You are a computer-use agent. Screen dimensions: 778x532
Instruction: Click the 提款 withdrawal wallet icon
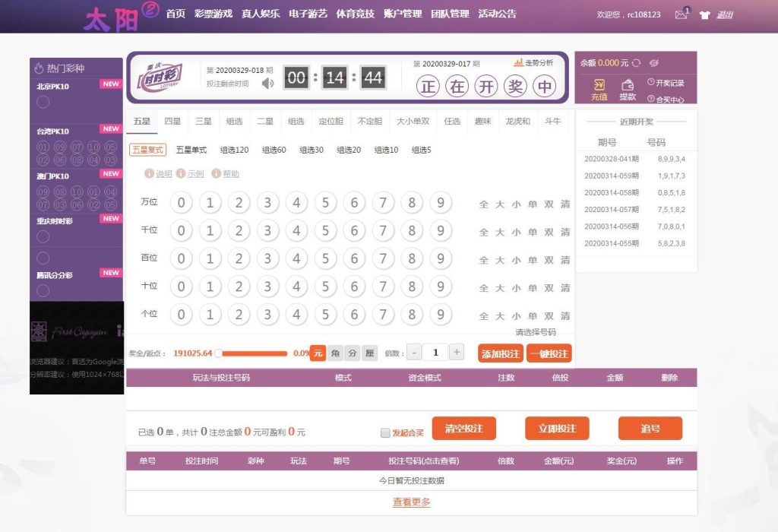click(x=628, y=85)
